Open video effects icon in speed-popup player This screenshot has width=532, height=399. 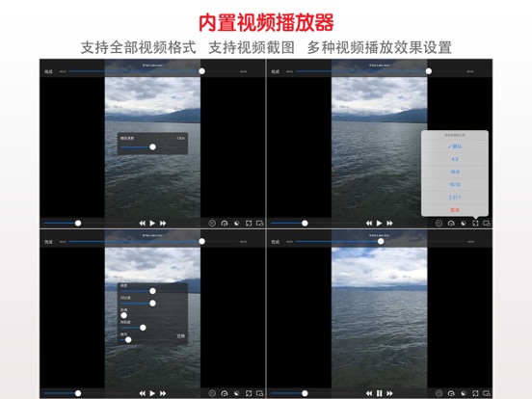[236, 224]
